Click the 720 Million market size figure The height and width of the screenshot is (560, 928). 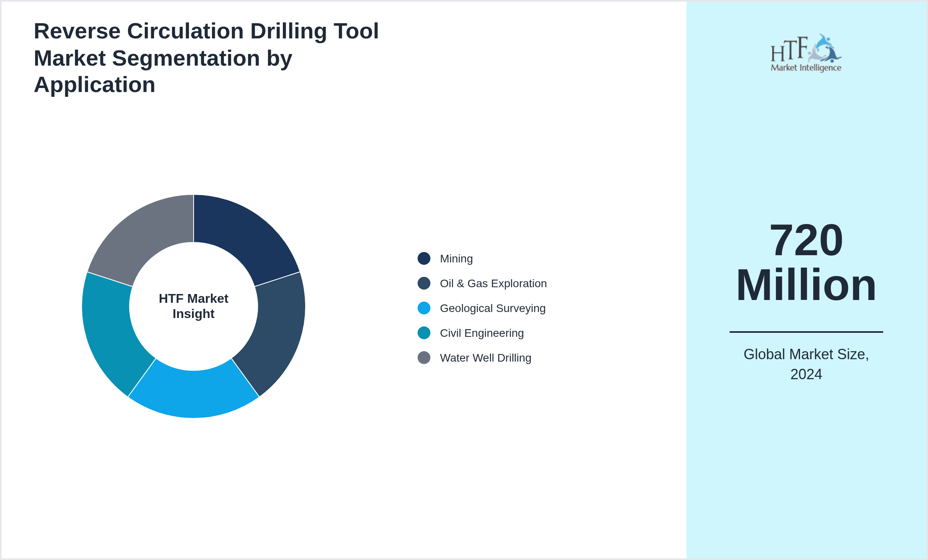pos(806,262)
